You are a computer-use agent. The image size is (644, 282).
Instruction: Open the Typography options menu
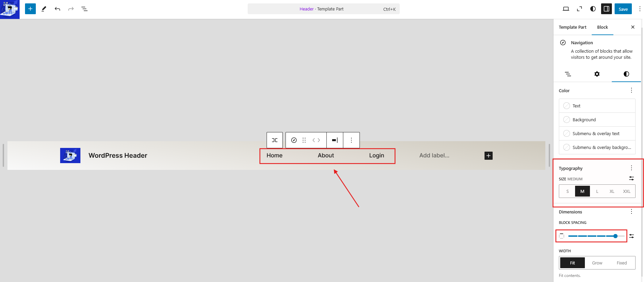tap(631, 168)
